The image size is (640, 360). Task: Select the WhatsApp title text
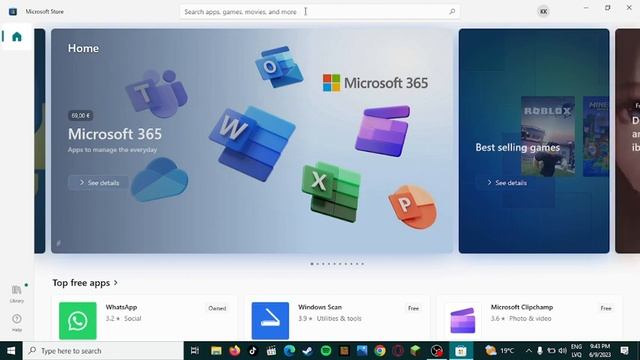[x=121, y=307]
